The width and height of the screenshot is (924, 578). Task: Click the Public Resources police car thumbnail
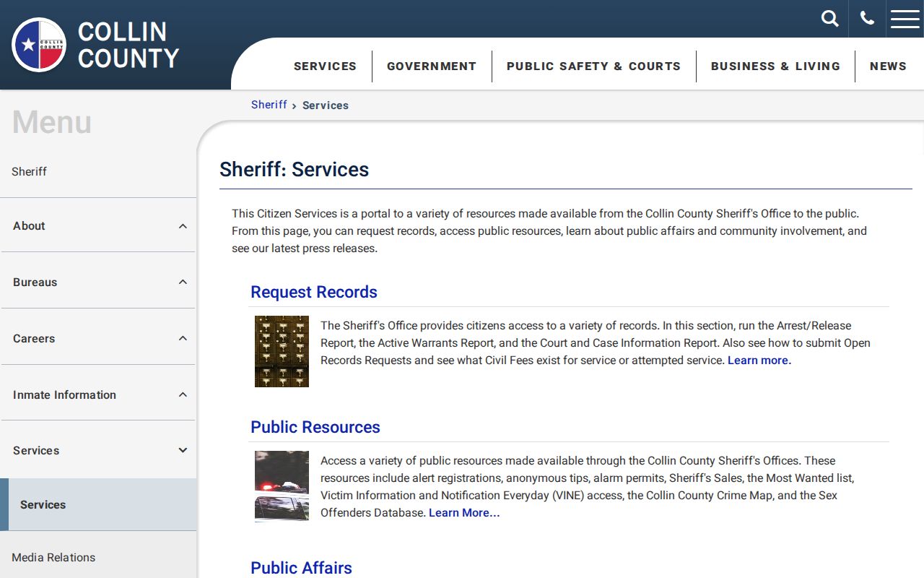[282, 486]
